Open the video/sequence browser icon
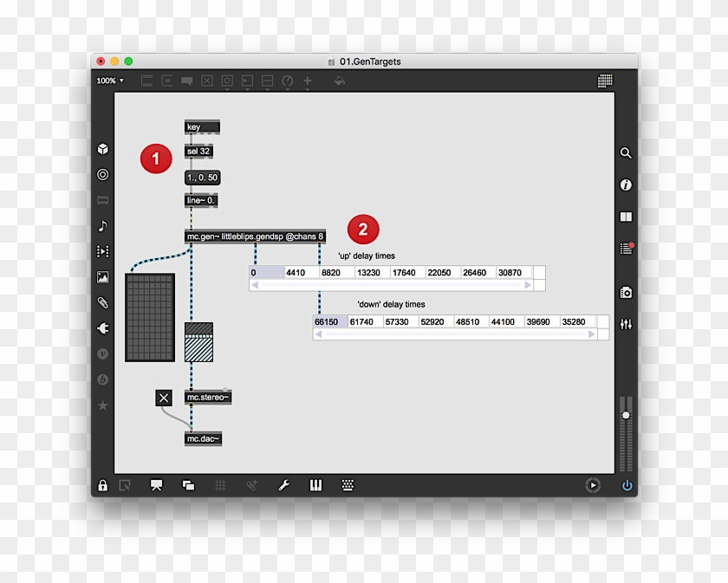Viewport: 728px width, 583px height. tap(102, 251)
